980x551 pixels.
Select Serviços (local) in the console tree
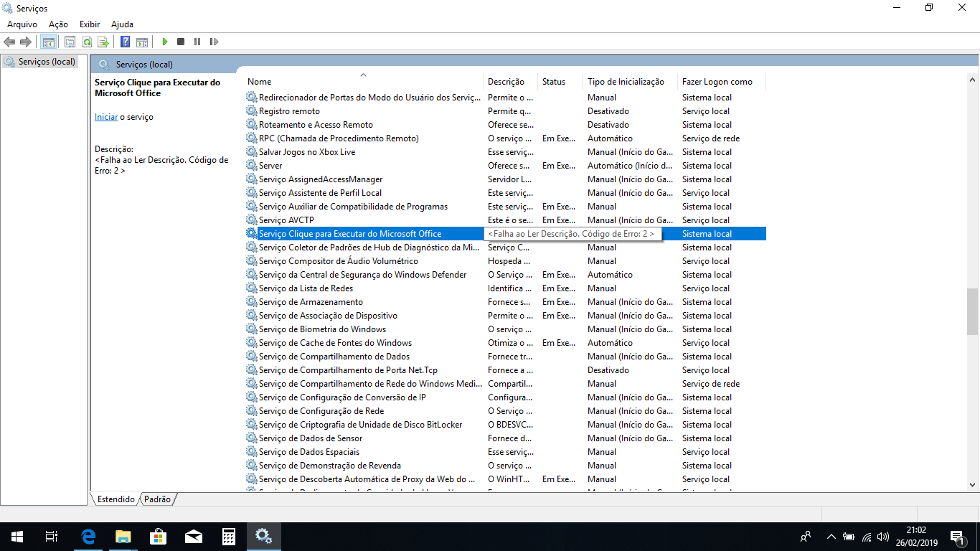[x=40, y=62]
